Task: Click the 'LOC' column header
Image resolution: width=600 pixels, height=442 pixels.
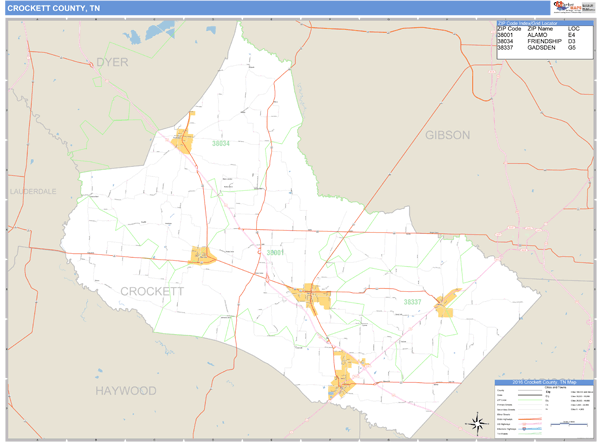Action: (574, 29)
